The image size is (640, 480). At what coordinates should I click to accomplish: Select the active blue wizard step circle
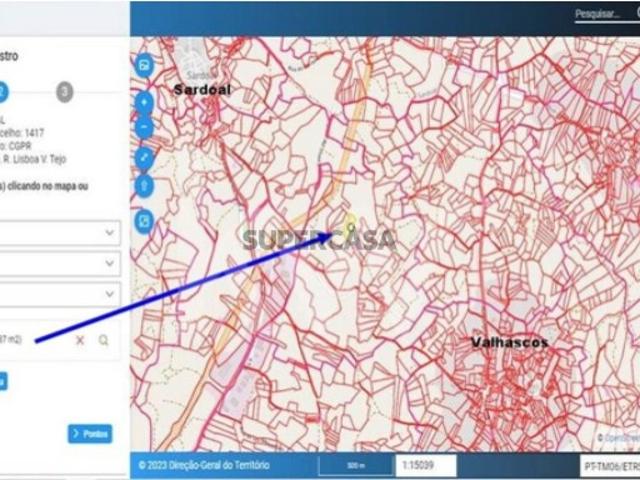(x=4, y=92)
